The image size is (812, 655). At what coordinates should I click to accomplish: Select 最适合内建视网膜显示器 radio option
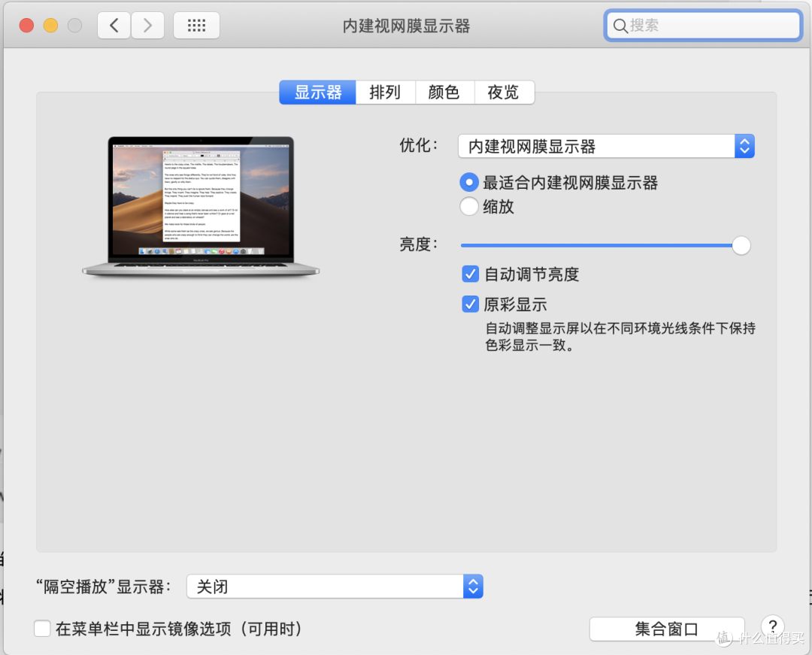469,183
